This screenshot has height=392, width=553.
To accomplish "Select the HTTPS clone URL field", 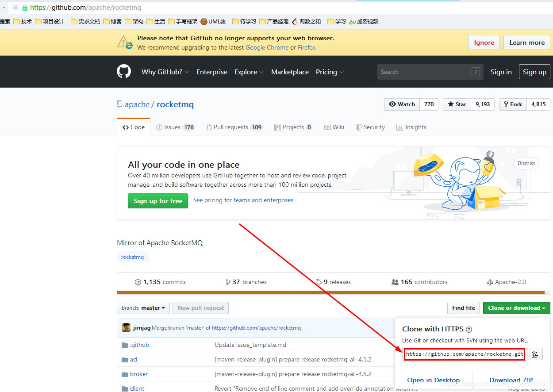I will click(465, 354).
